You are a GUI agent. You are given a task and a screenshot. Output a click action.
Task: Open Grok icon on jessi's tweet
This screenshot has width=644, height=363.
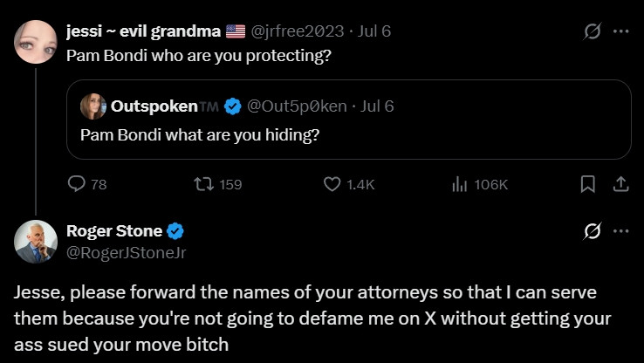[x=593, y=31]
